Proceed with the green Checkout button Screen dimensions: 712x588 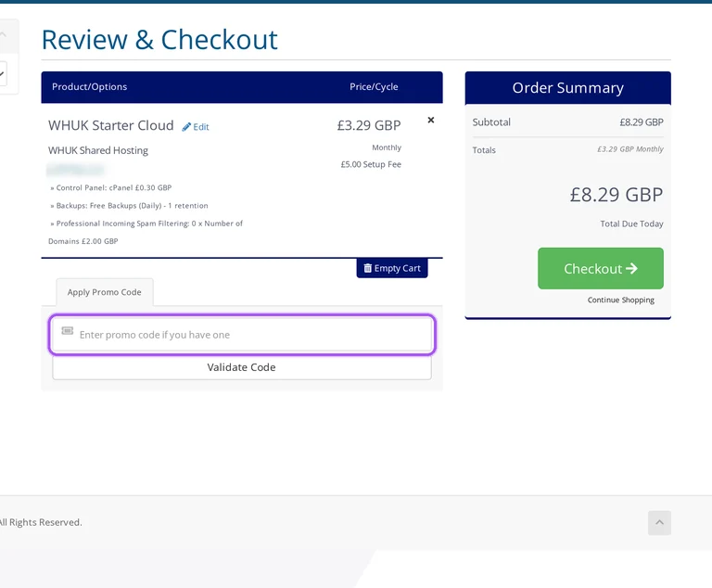point(601,269)
